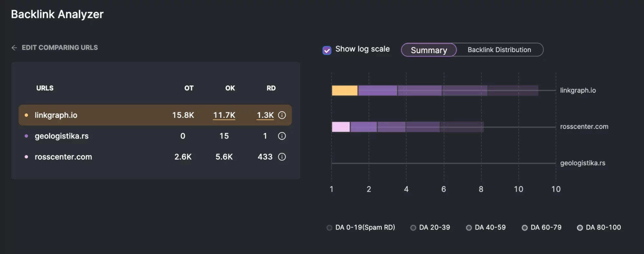Open info icon for geologistika.rs row

[282, 136]
